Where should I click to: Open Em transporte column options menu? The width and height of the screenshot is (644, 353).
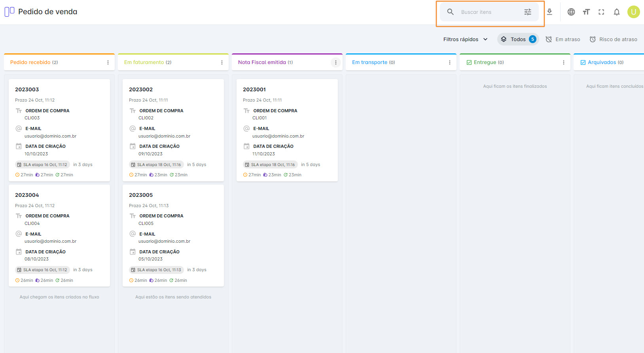click(x=450, y=62)
